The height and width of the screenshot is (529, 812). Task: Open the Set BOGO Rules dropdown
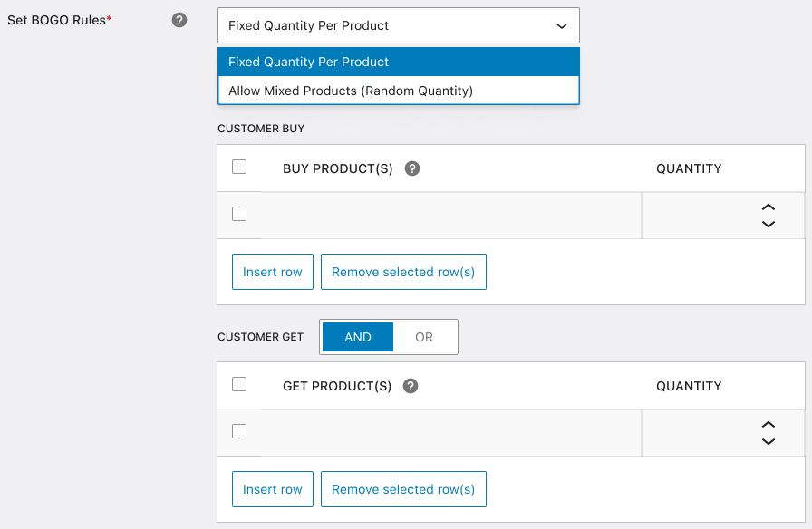(398, 25)
